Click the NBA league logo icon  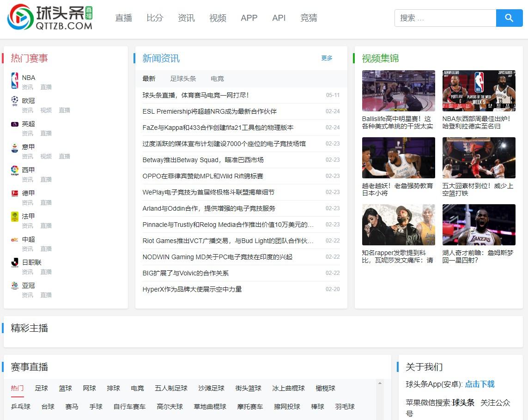tap(15, 80)
